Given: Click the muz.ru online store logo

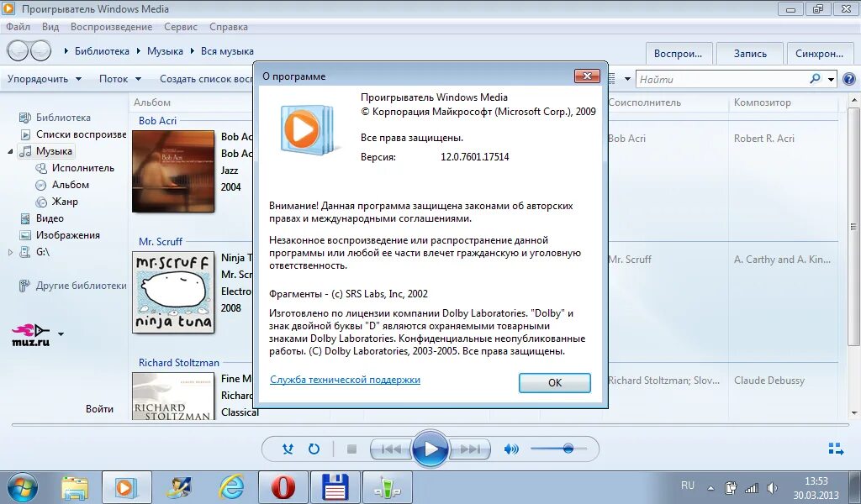Looking at the screenshot, I should (31, 334).
